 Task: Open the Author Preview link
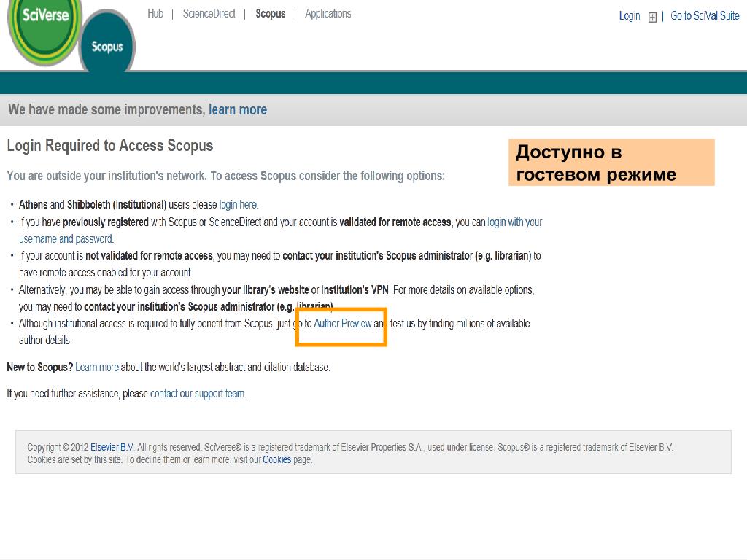pyautogui.click(x=343, y=323)
